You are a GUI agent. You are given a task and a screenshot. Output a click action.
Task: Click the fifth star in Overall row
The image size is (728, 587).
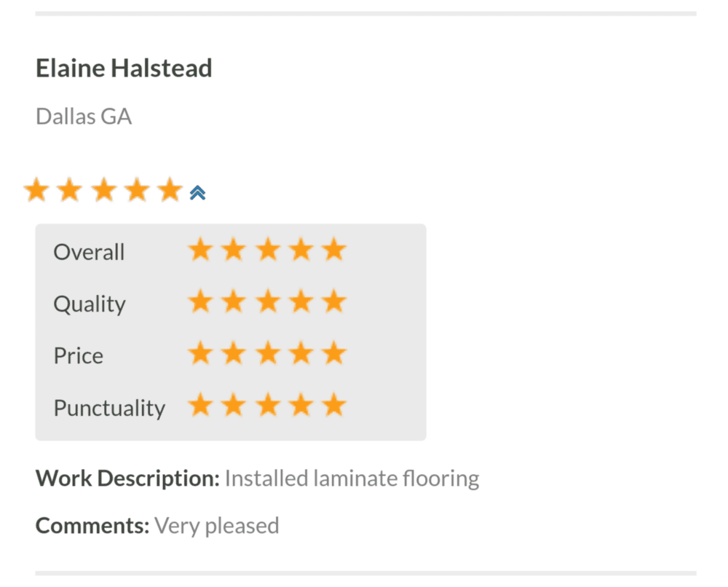[334, 251]
